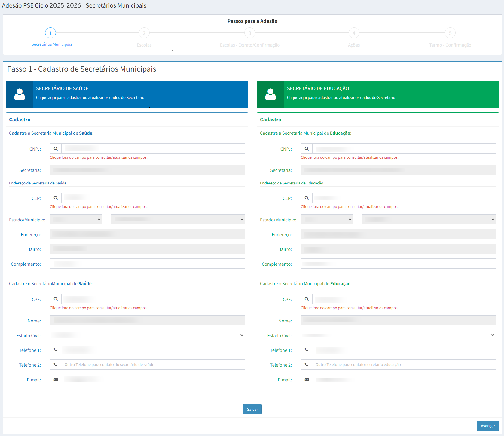Focus the Educação Complemento field
The width and height of the screenshot is (504, 436).
tap(398, 264)
